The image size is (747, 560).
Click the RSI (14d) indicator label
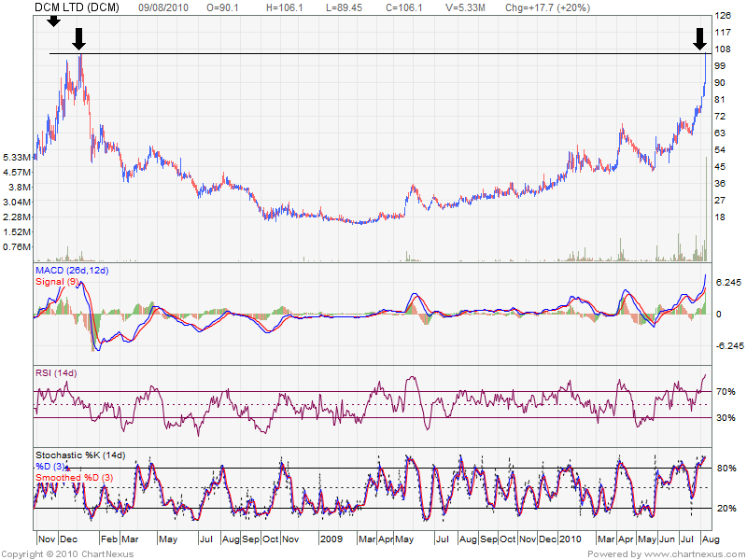click(x=56, y=373)
